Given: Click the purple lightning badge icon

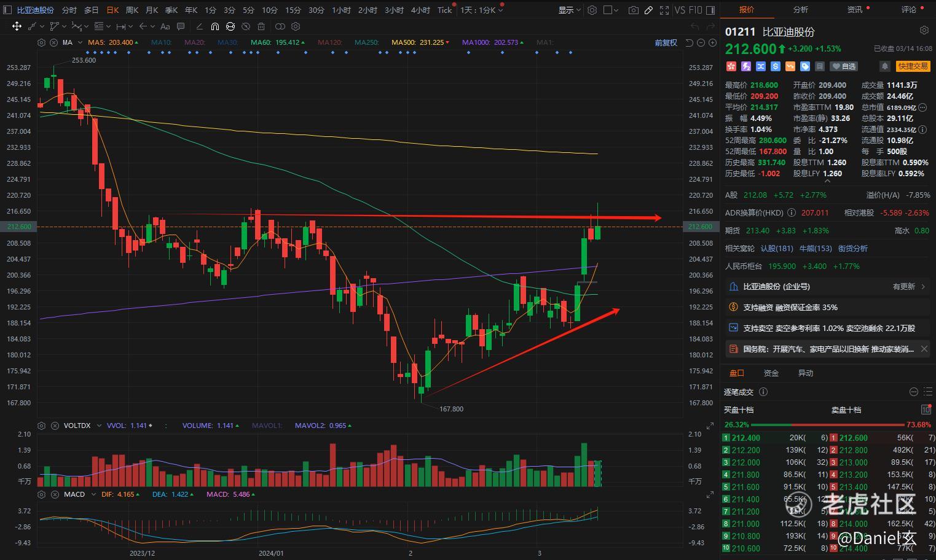Looking at the screenshot, I should [746, 66].
